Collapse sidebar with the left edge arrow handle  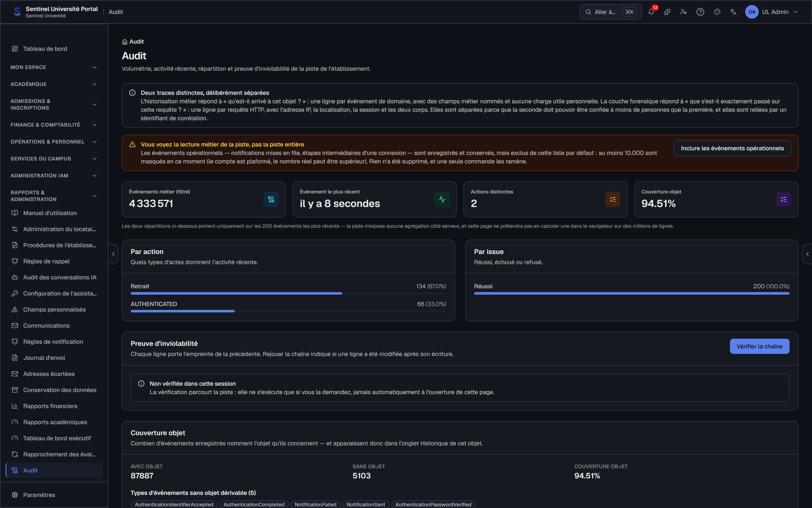click(x=113, y=254)
